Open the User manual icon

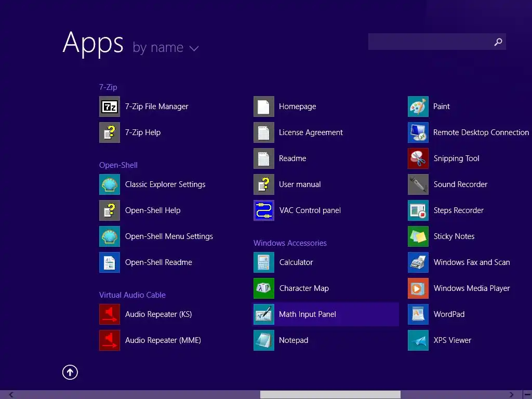[x=263, y=184]
